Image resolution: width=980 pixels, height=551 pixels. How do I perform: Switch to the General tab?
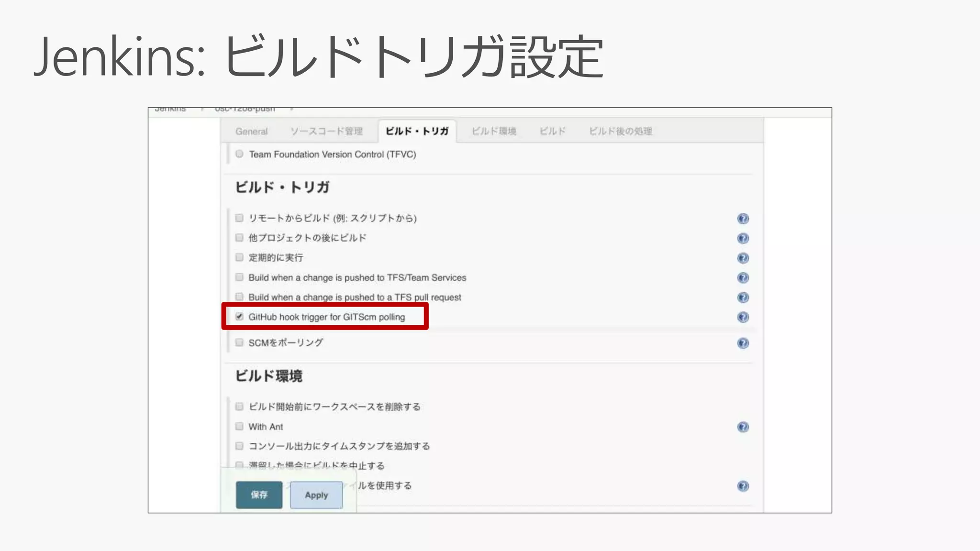point(251,132)
